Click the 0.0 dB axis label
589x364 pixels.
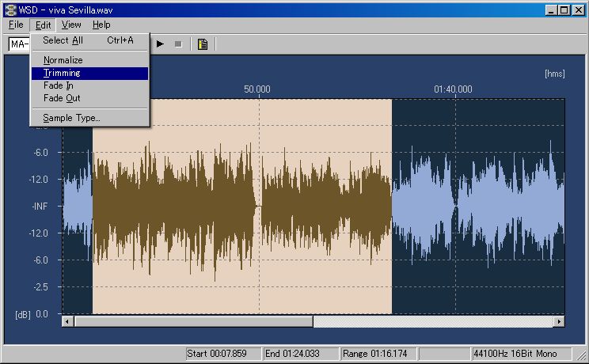[x=42, y=314]
